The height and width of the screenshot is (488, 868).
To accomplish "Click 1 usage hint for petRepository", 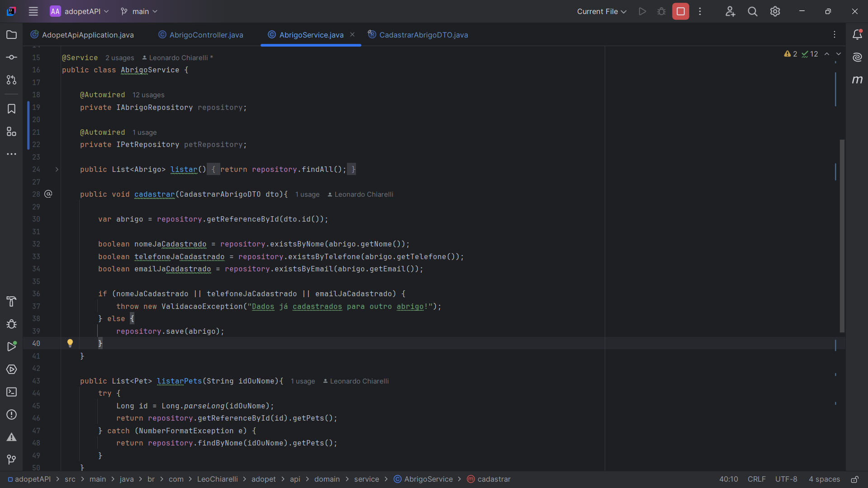I will click(x=144, y=133).
